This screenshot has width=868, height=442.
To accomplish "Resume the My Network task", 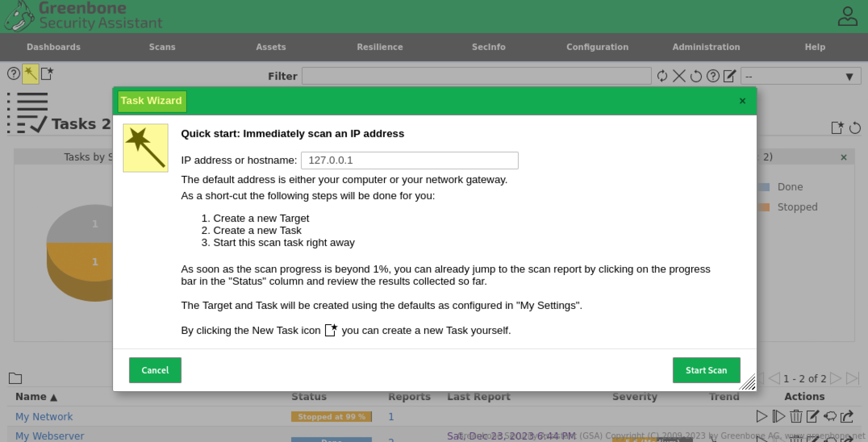I will click(779, 417).
